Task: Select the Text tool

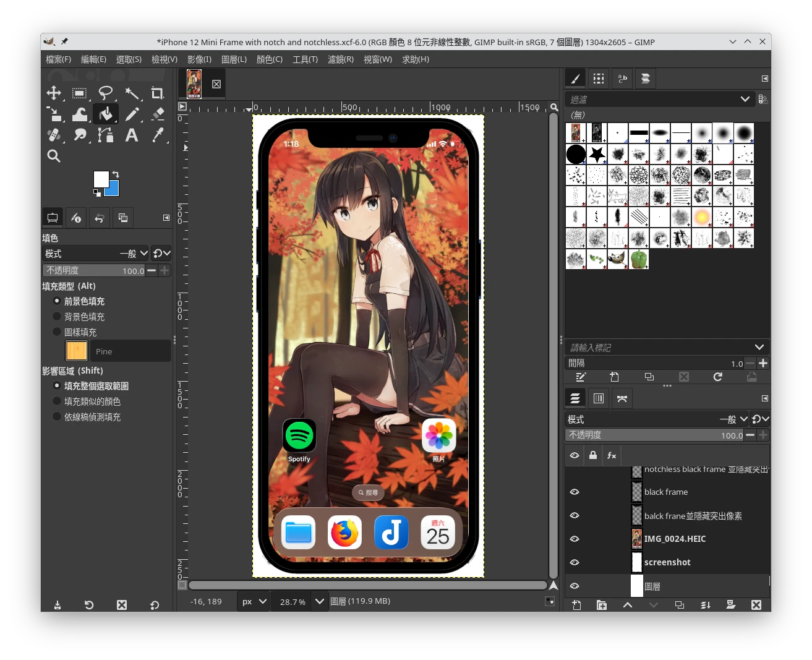Action: click(x=132, y=135)
